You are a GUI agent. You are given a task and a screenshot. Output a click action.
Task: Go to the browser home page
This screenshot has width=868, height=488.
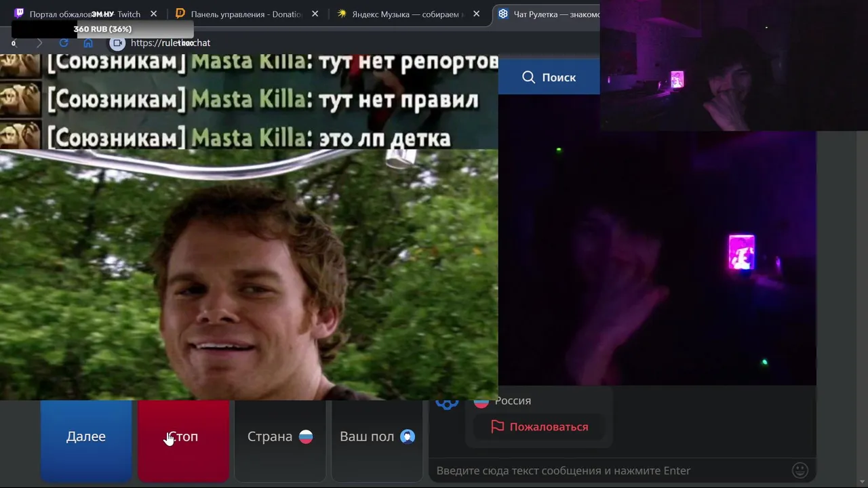[88, 43]
